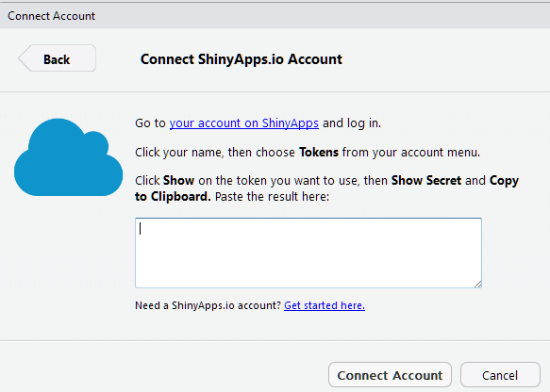Click the 'Connect ShinyApps.io Account' heading
Screen dimensions: 550x392
242,59
